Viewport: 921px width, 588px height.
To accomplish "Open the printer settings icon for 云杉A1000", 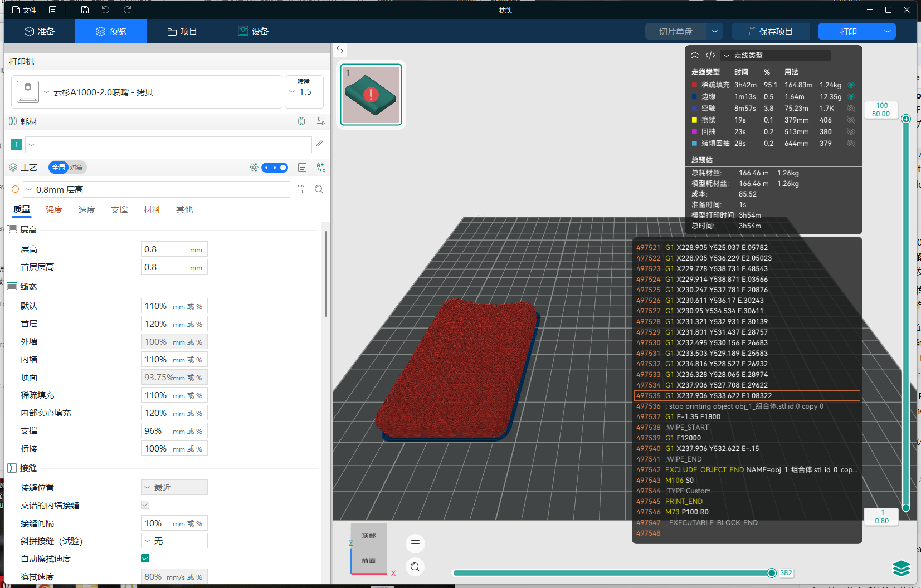I will tap(28, 92).
